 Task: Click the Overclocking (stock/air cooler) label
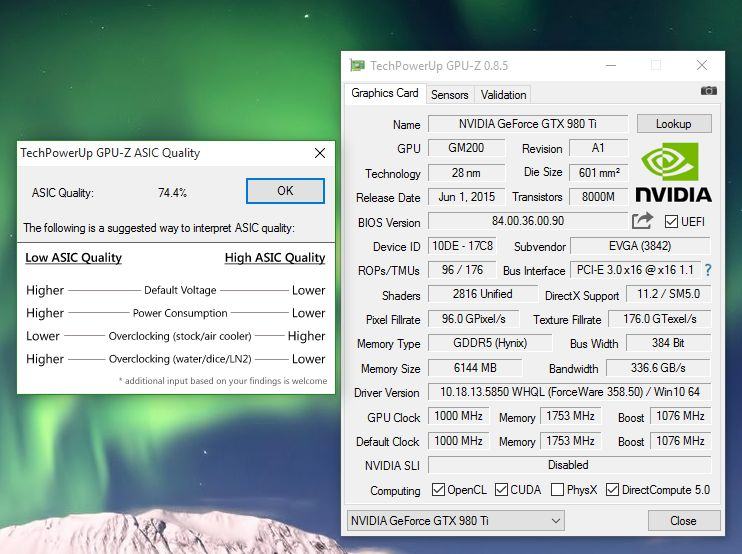pyautogui.click(x=180, y=336)
